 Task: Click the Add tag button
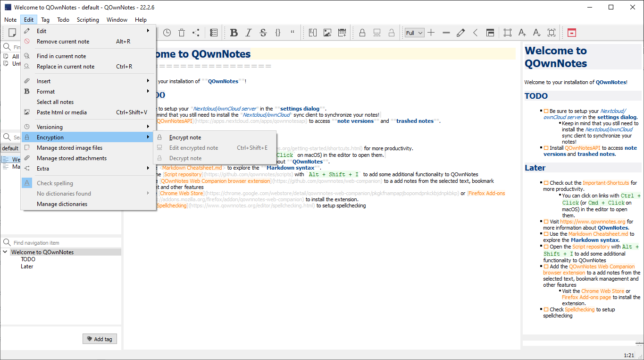tap(100, 339)
